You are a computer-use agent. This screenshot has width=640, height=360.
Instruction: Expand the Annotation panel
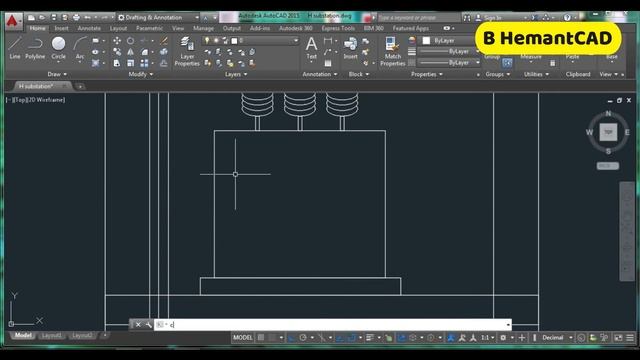coord(320,74)
